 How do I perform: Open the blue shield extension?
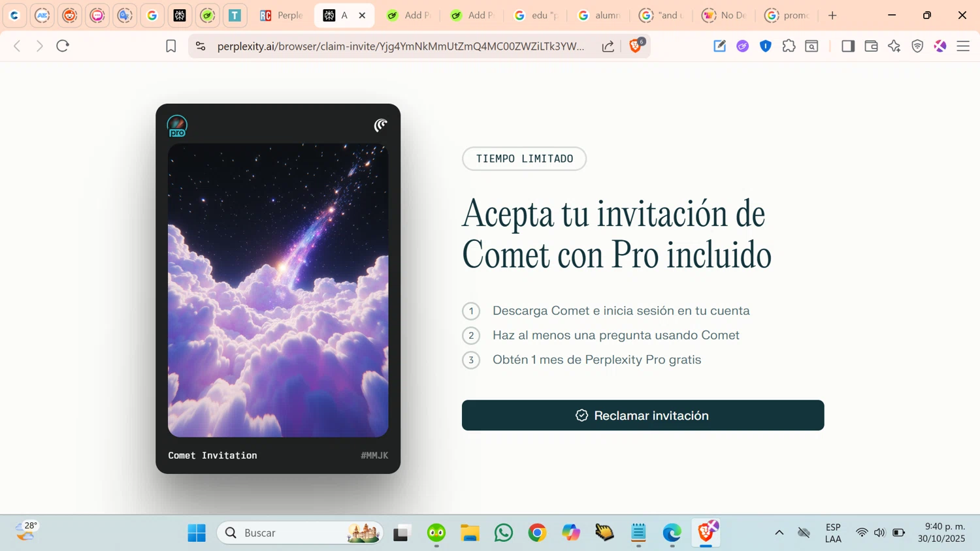766,46
